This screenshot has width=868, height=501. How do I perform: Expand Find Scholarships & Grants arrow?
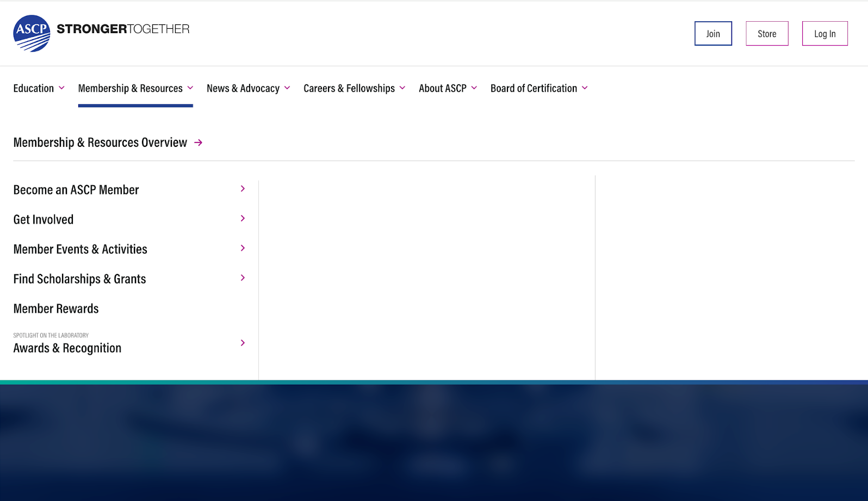tap(243, 278)
